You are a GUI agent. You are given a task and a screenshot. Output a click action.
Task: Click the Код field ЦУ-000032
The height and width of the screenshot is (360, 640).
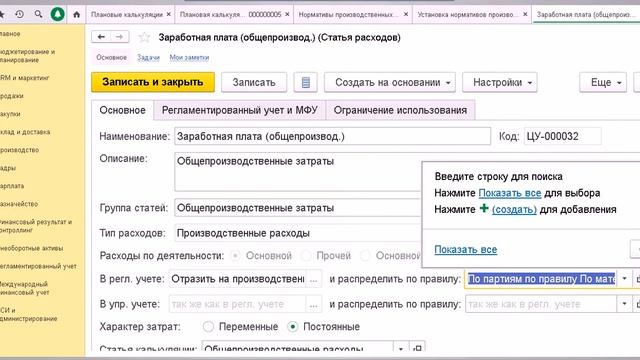(562, 136)
